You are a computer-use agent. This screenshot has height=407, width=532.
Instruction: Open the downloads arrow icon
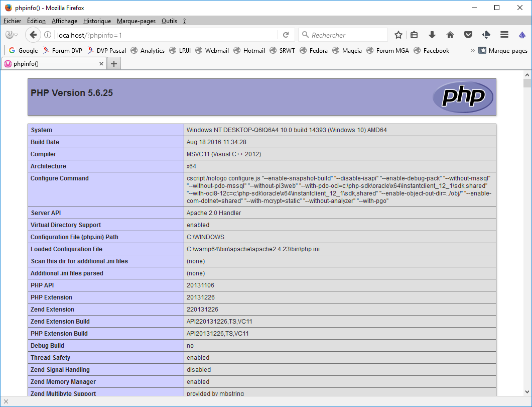click(x=432, y=35)
